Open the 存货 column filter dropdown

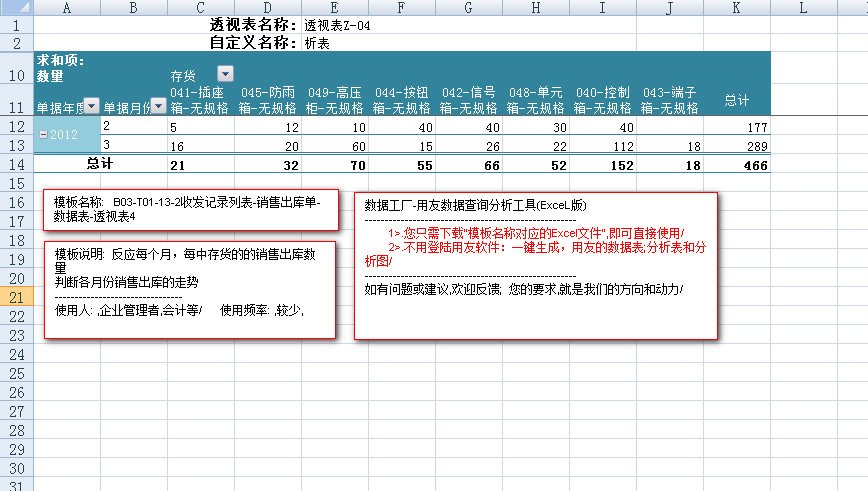click(225, 74)
